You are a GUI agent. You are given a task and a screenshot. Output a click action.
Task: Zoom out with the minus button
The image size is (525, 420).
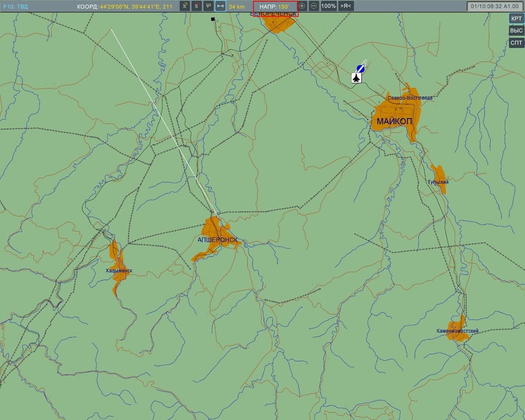[x=314, y=6]
